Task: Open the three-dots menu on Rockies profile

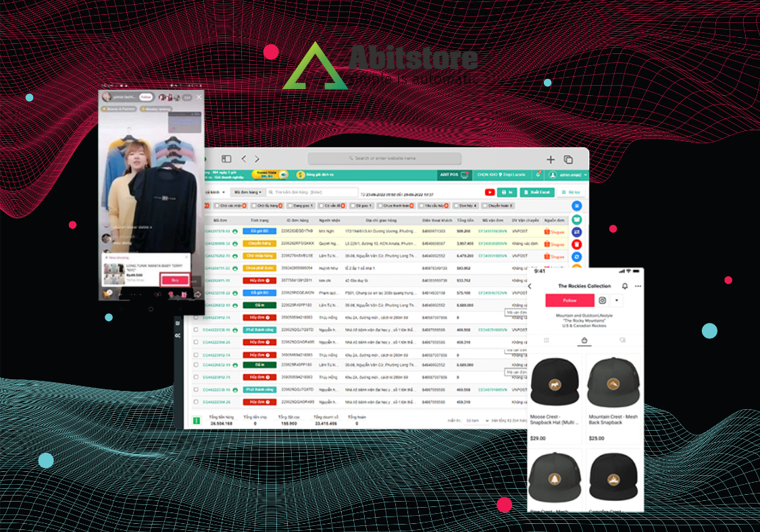Action: click(x=638, y=286)
